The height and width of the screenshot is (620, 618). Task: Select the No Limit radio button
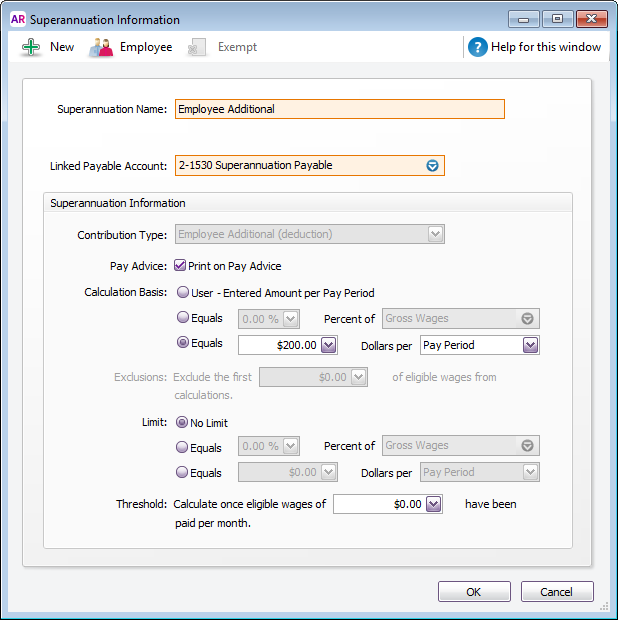[182, 423]
